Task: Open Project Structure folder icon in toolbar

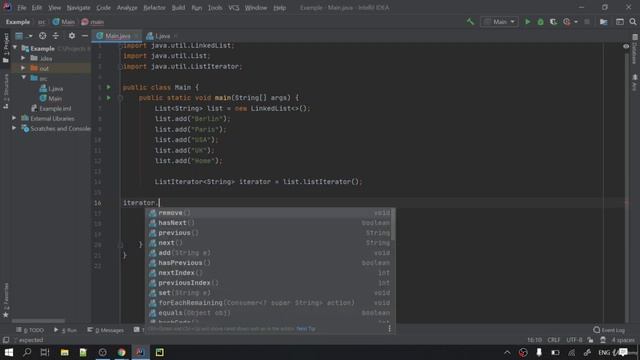Action: coord(604,22)
